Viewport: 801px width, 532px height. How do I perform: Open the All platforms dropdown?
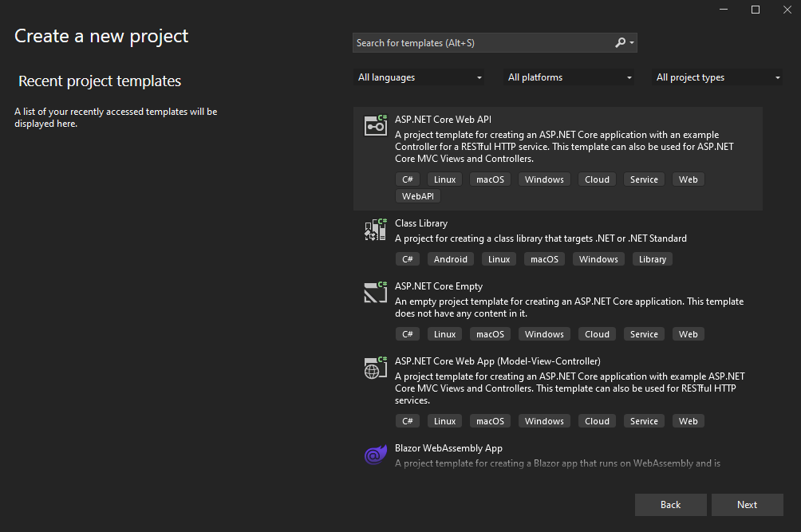pos(569,77)
